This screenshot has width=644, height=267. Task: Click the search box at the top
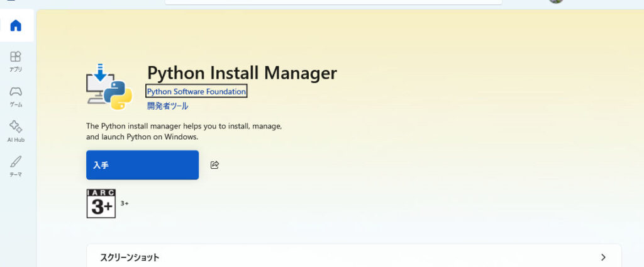(333, 2)
